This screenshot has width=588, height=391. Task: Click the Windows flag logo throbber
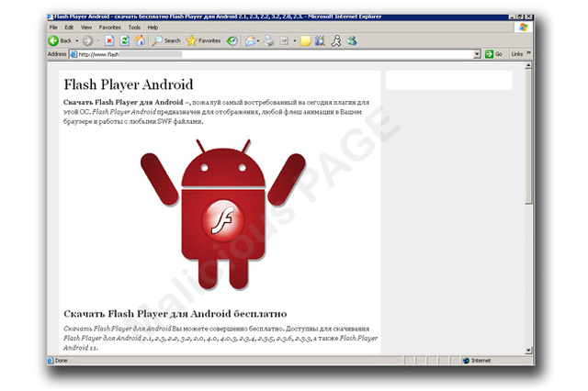[x=524, y=27]
